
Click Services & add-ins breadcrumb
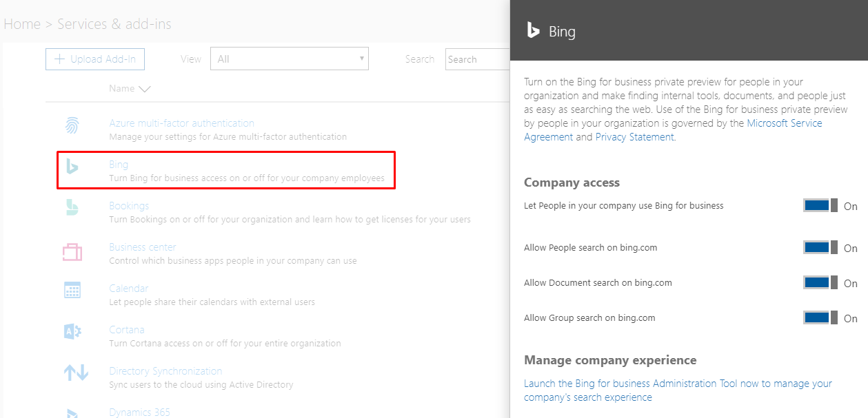pos(114,24)
